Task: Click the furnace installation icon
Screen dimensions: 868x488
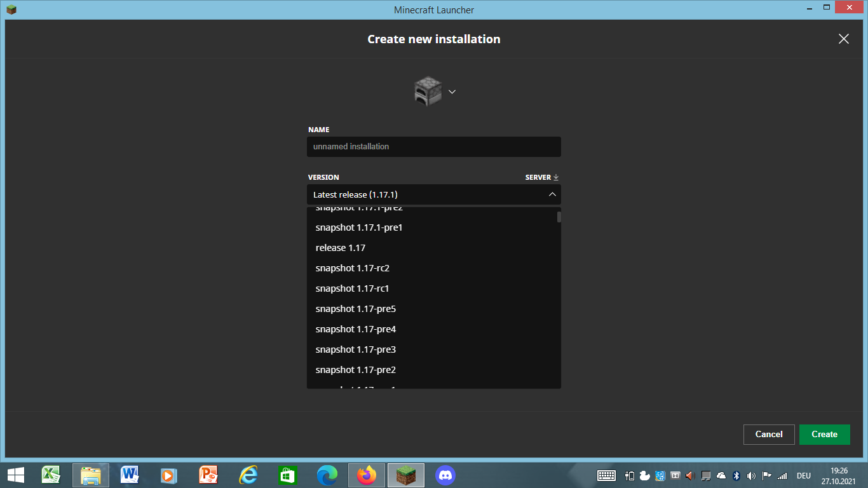Action: 428,91
